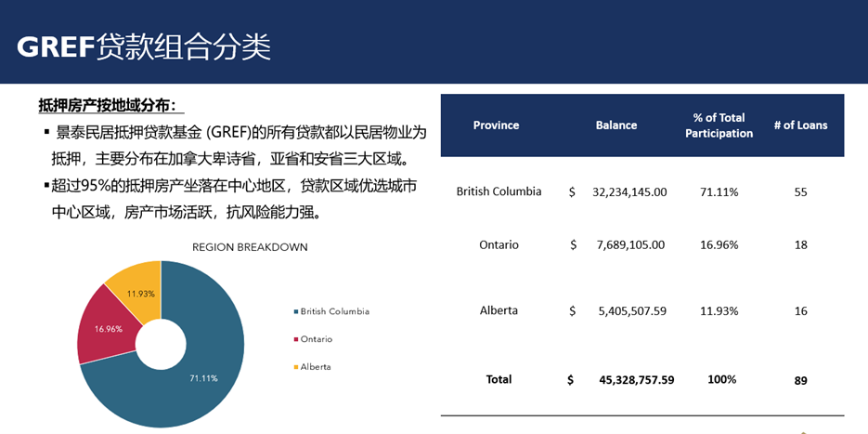Select the slide title GREF贷款组合分类
This screenshot has height=434, width=868.
[x=144, y=47]
